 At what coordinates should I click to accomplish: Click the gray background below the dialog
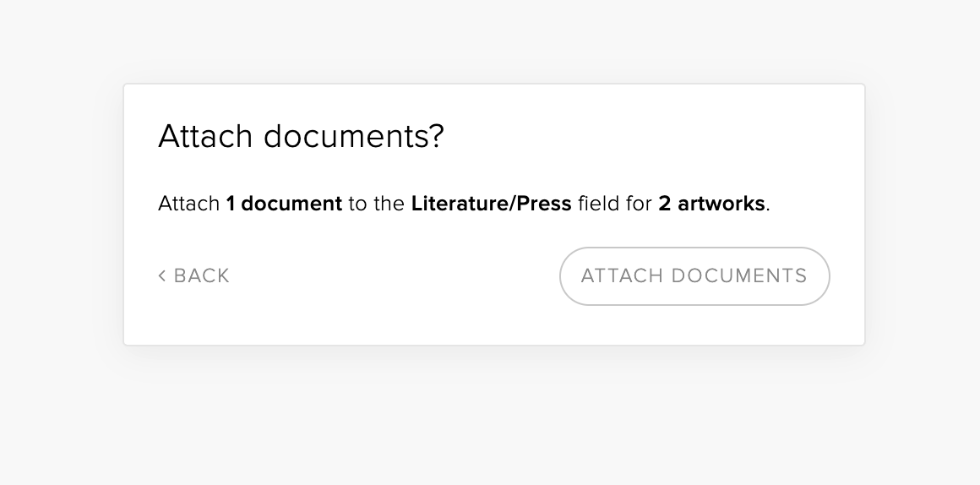point(490,414)
